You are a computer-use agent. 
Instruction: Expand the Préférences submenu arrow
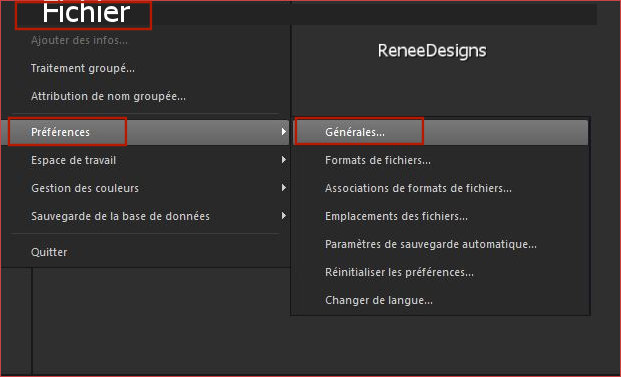click(284, 131)
